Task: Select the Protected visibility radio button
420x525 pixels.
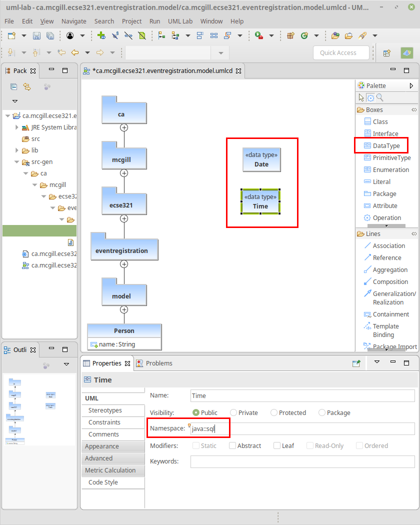Action: tap(274, 413)
